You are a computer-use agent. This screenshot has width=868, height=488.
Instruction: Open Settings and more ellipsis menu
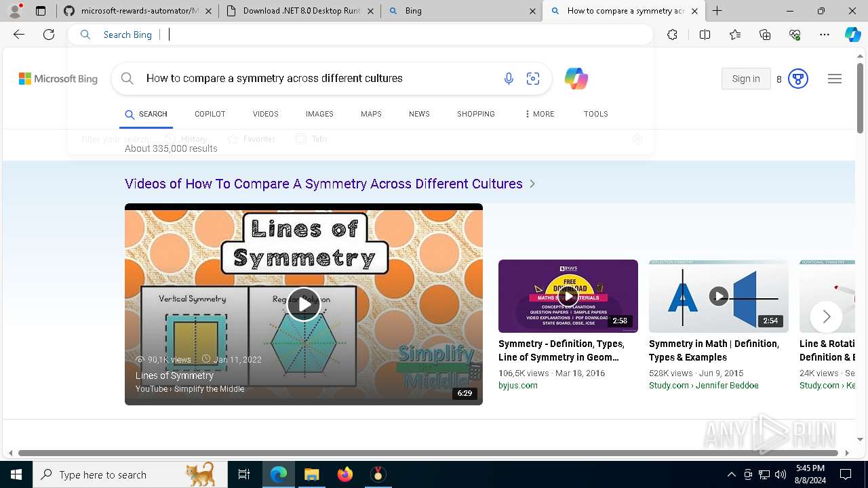click(x=825, y=35)
